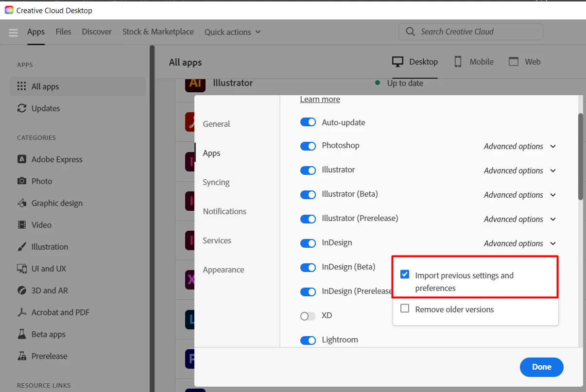Expand Illustrator Advanced options
Viewport: 586px width, 392px height.
coord(520,170)
